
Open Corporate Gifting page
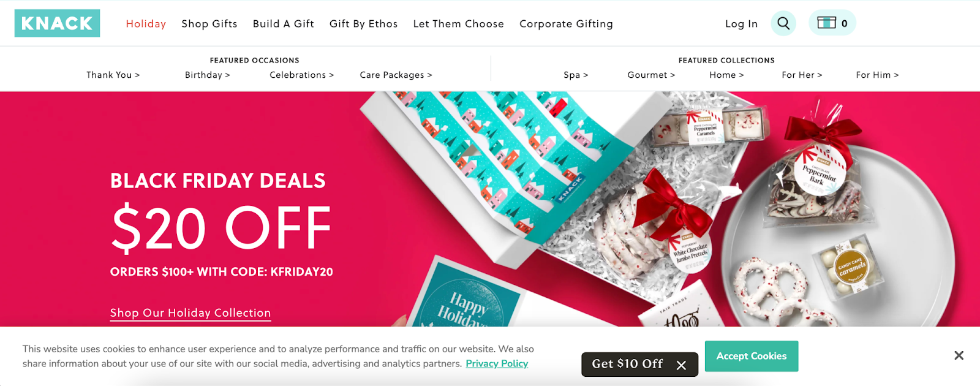tap(566, 23)
